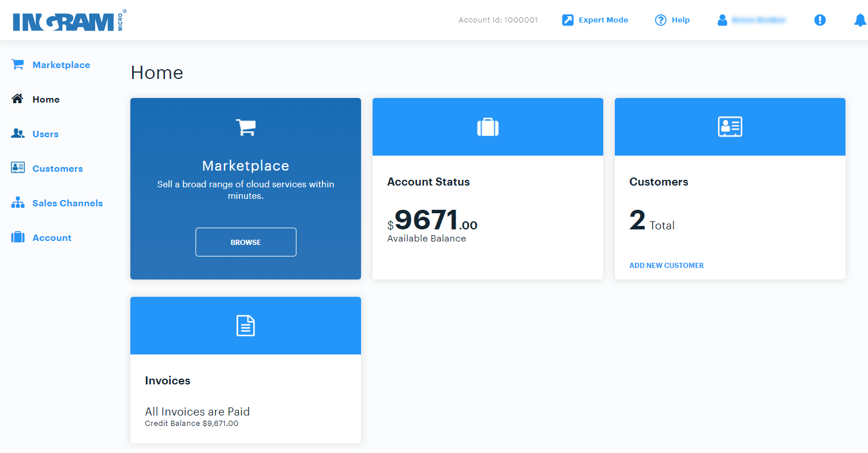Select Home in sidebar

point(46,100)
